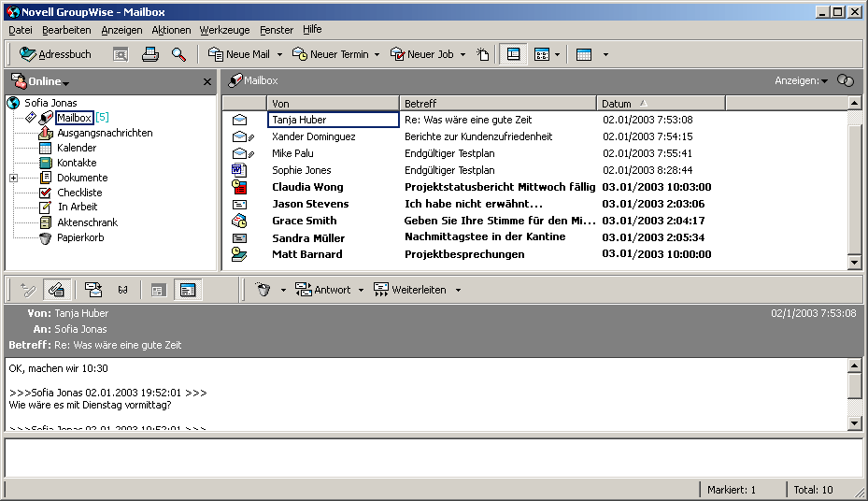Open the Kontakte folder
This screenshot has height=501, width=868.
(77, 163)
